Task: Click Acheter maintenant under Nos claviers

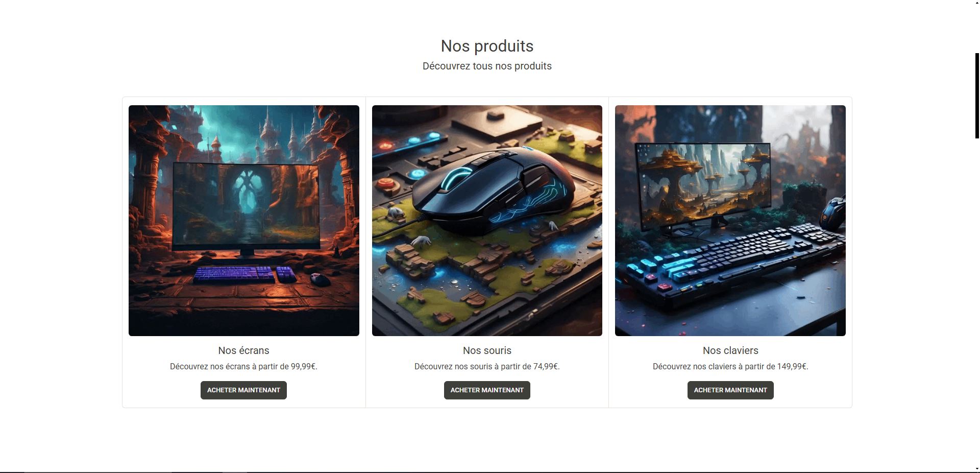Action: [730, 390]
